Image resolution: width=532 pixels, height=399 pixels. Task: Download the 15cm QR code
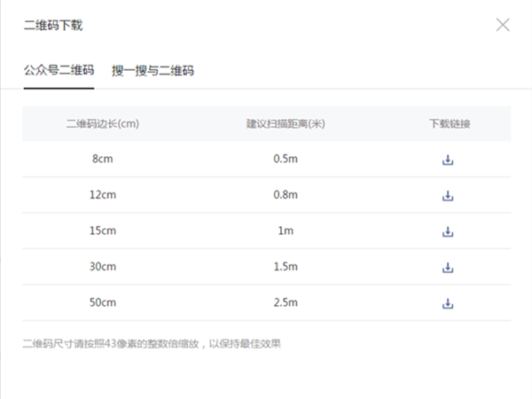click(448, 231)
